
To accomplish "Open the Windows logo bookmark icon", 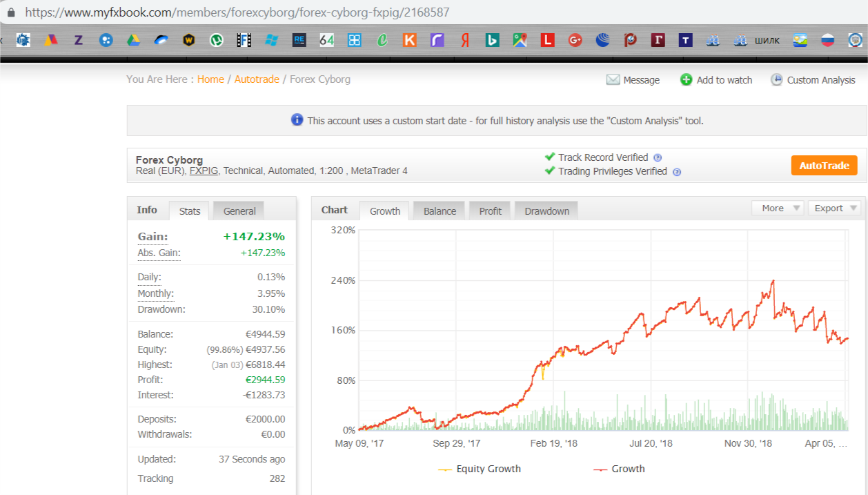I will [271, 40].
